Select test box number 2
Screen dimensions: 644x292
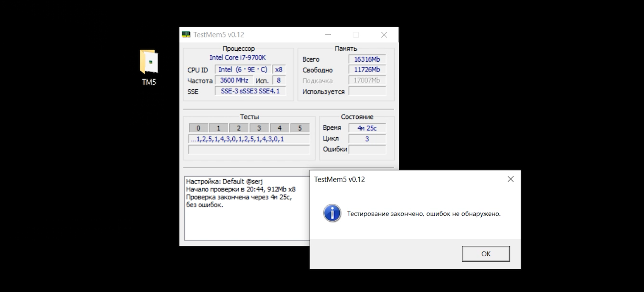[x=239, y=128]
